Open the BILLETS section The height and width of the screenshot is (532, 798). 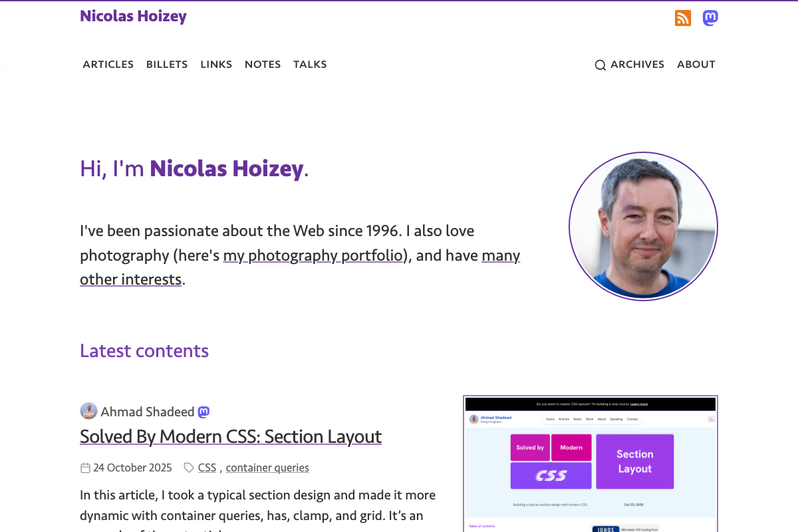click(167, 64)
